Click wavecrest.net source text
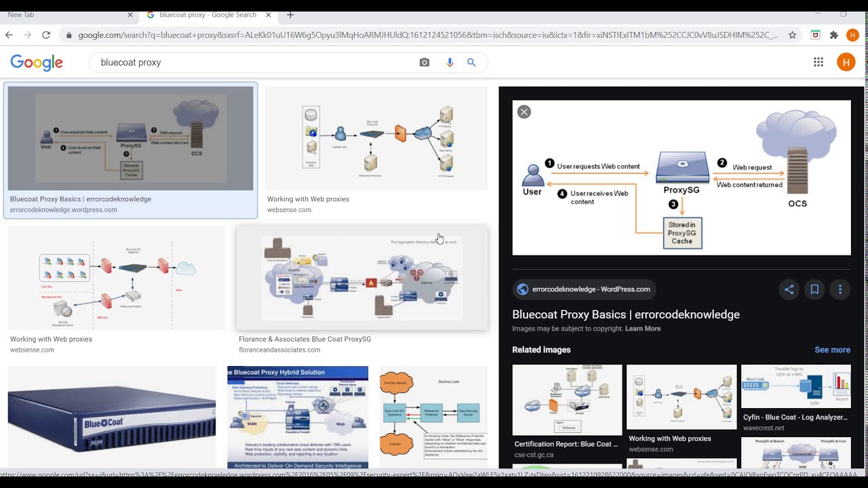 coord(764,428)
